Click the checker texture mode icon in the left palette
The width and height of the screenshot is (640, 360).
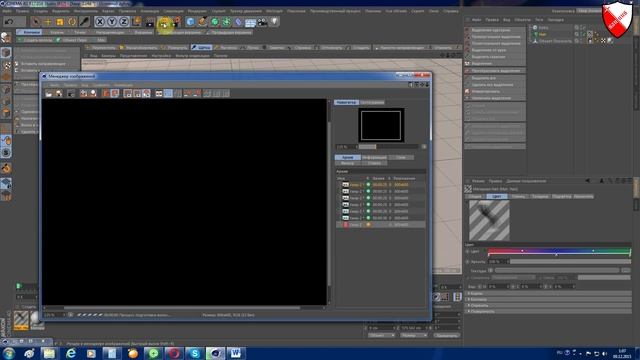click(6, 65)
